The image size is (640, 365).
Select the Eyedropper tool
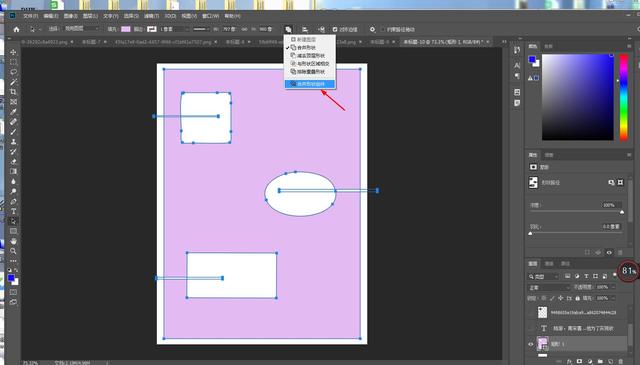[x=13, y=112]
